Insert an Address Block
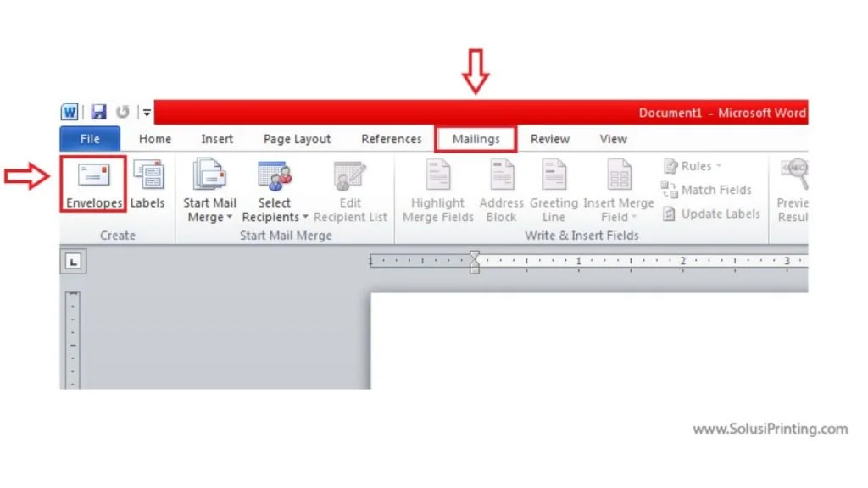This screenshot has width=868, height=488. point(502,192)
